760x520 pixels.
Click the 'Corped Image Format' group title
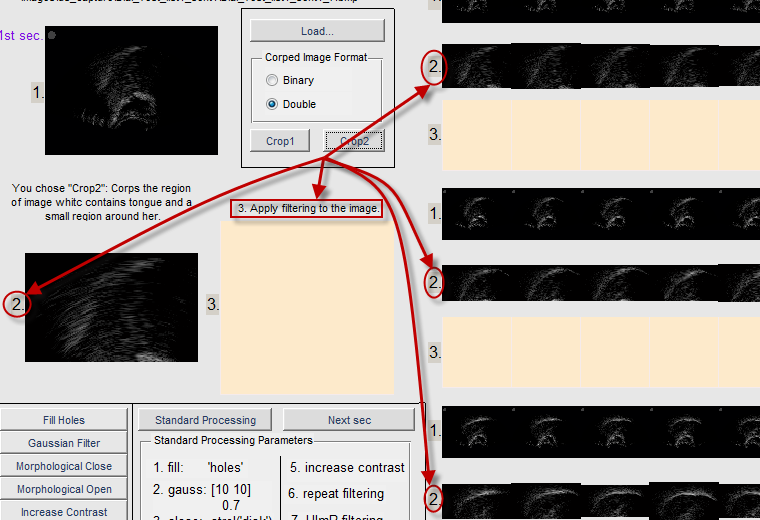coord(316,57)
